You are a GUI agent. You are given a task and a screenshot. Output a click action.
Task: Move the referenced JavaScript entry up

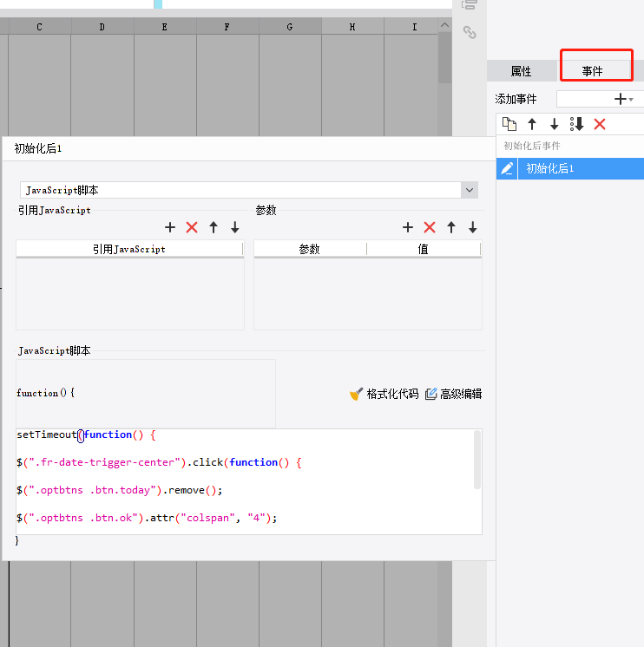point(214,227)
